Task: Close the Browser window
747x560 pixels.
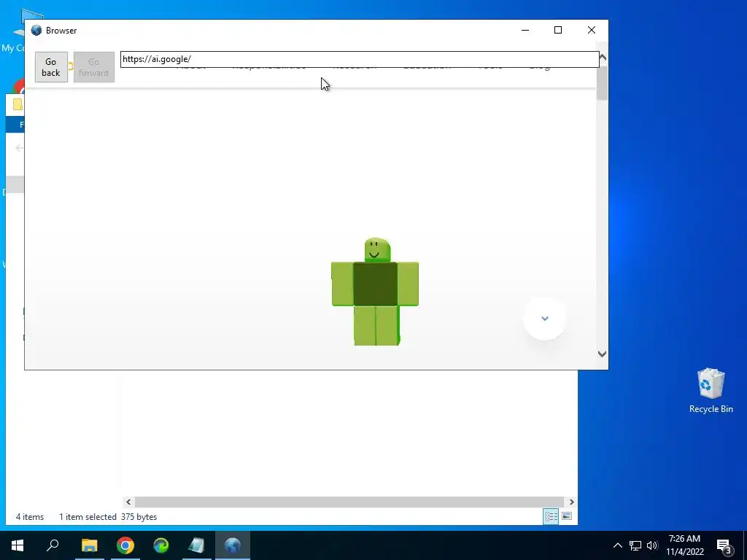Action: click(x=591, y=30)
